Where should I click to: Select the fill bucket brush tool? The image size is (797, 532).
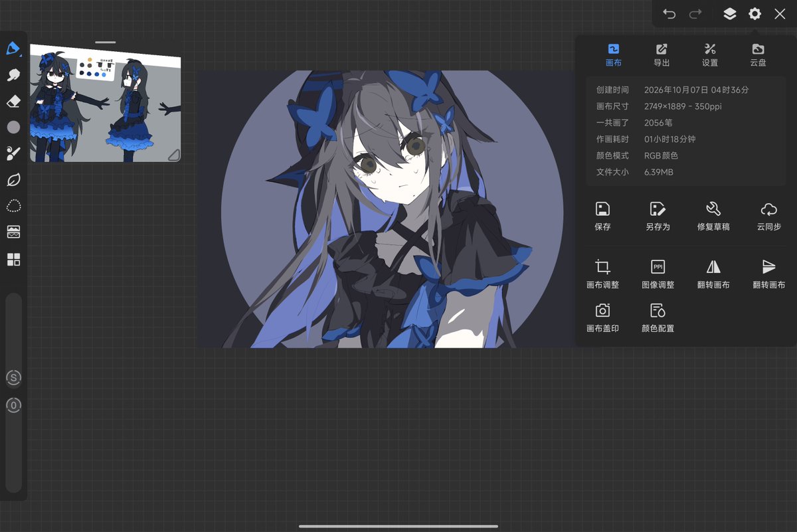click(x=13, y=153)
